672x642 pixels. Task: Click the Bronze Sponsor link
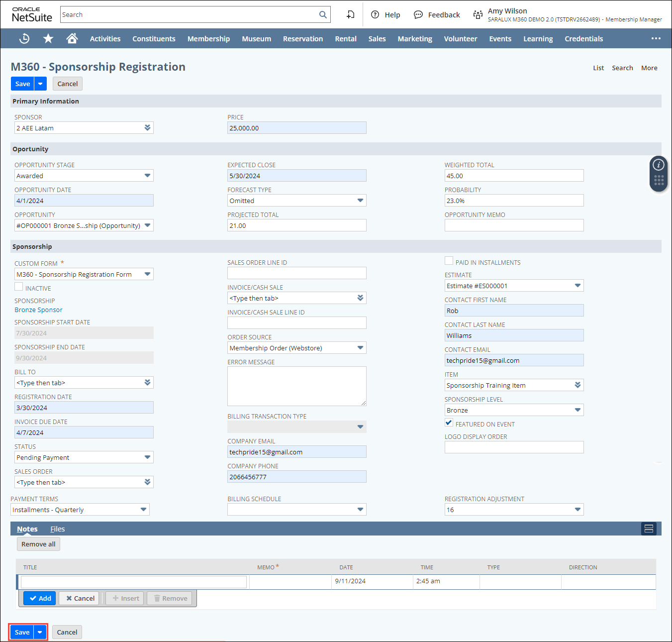click(38, 310)
